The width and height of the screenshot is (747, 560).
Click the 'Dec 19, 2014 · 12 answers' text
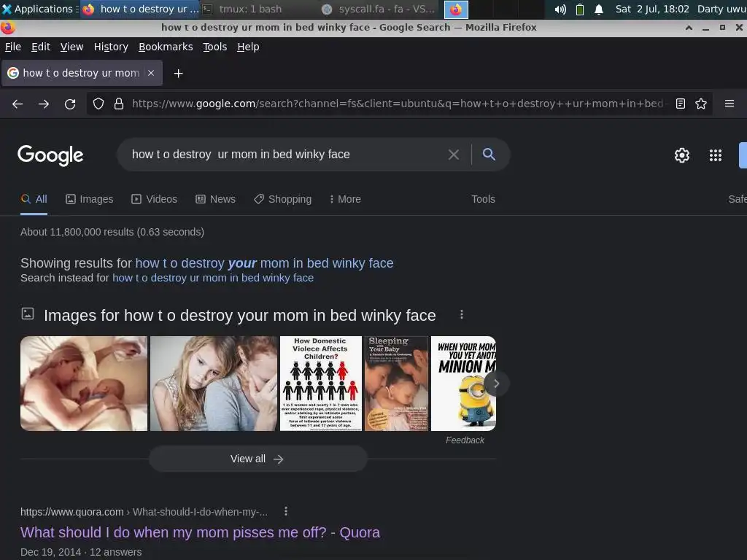coord(81,552)
